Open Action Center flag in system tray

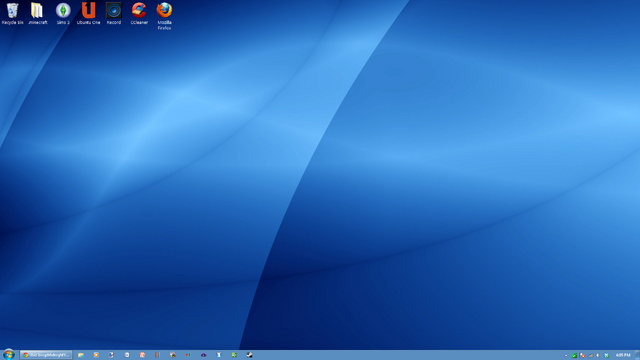(x=582, y=355)
